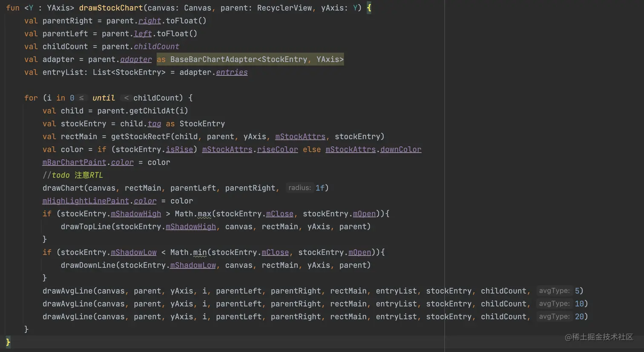
Task: Click the drawChart function call
Action: (63, 188)
